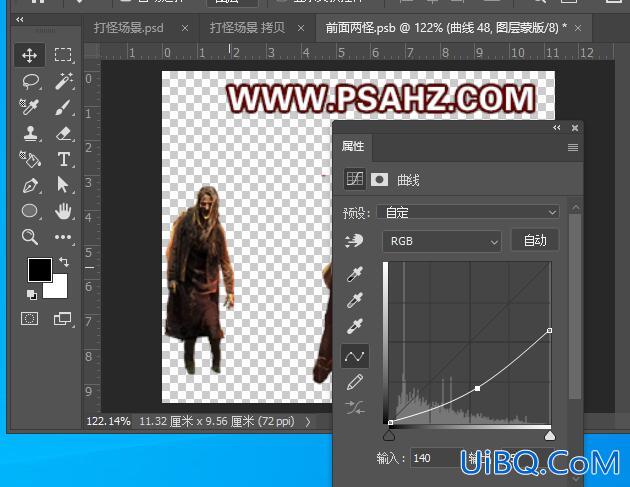Click the ruler origin corner box

[x=92, y=52]
